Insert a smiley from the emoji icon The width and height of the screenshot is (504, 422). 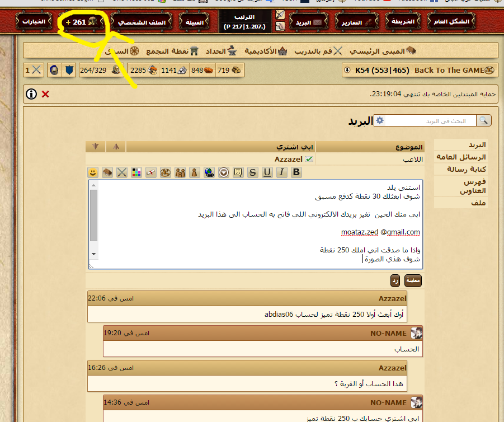[x=93, y=172]
